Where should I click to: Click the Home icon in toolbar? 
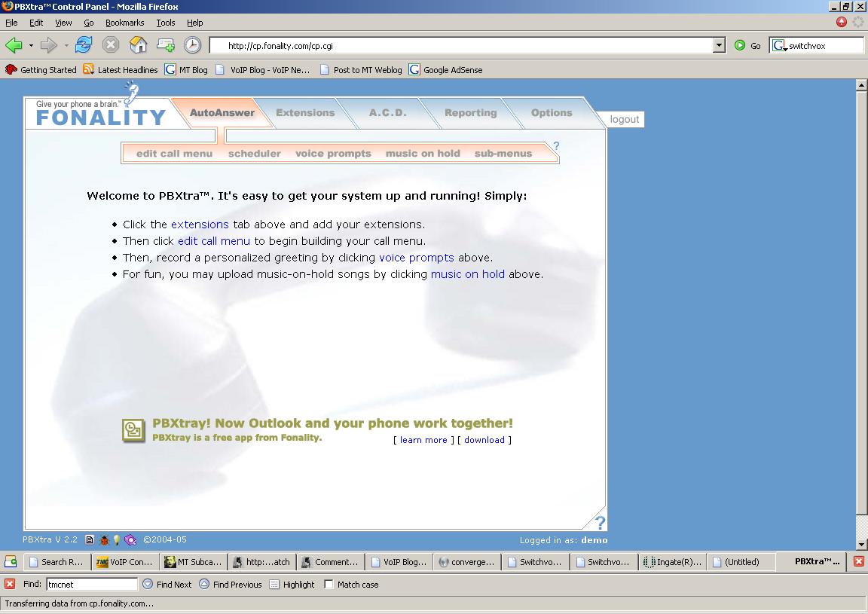tap(138, 45)
